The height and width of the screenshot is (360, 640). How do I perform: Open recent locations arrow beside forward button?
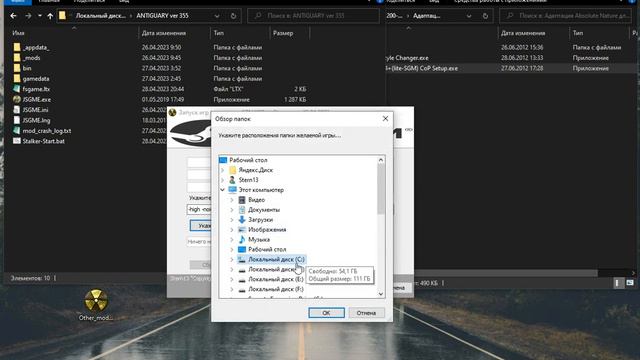pyautogui.click(x=40, y=16)
